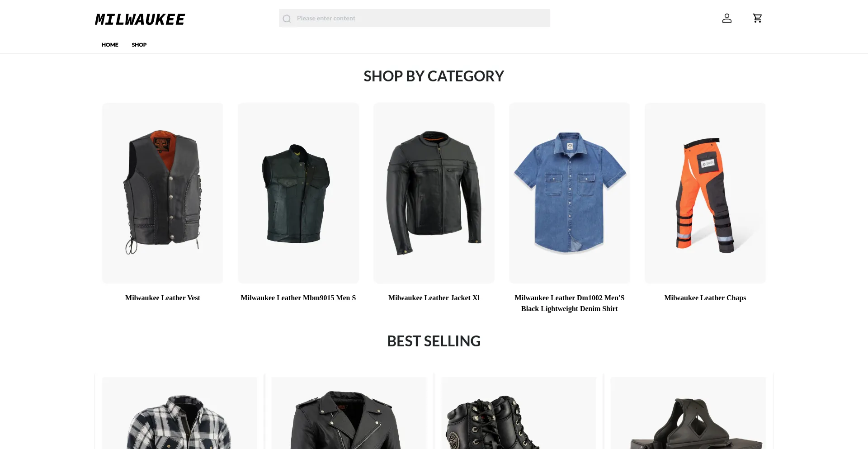Open the user account icon
Screen dimensions: 868x449
click(x=726, y=18)
